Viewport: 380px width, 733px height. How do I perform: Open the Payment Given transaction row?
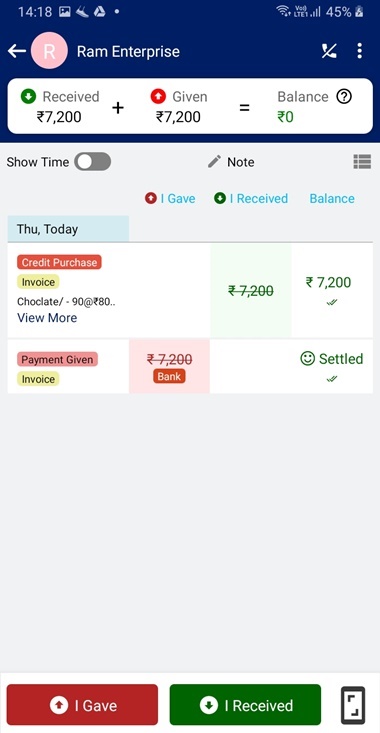[x=190, y=366]
